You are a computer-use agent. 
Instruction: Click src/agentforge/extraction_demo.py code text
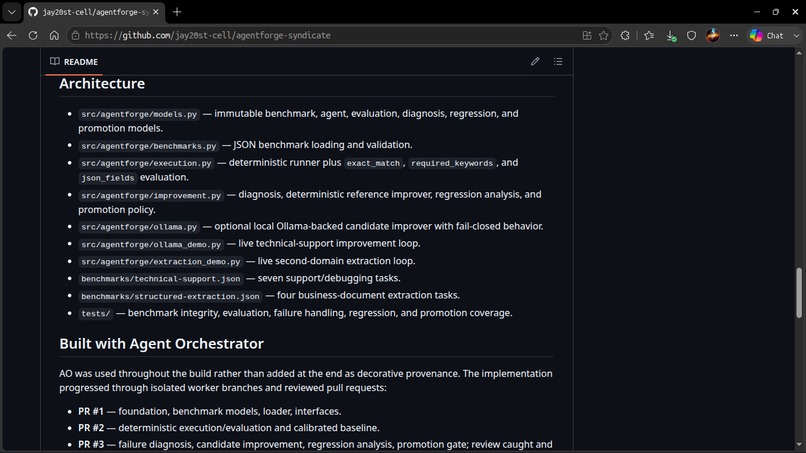[160, 262]
